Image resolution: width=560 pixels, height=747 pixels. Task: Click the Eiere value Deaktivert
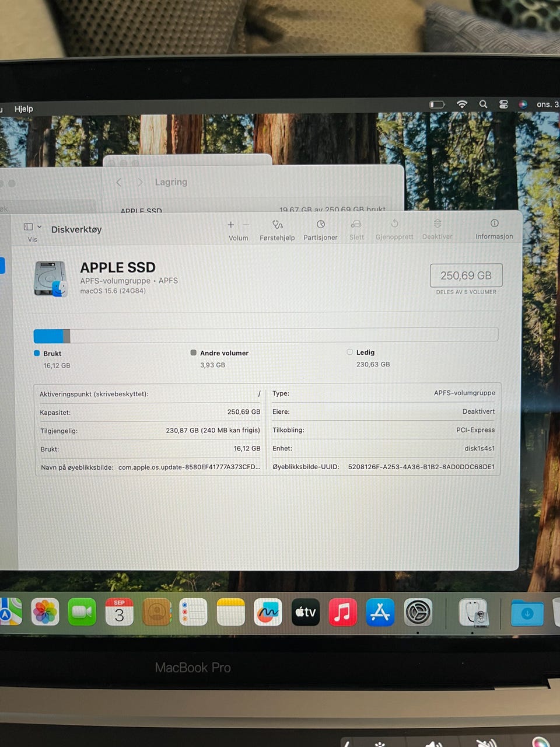point(478,411)
